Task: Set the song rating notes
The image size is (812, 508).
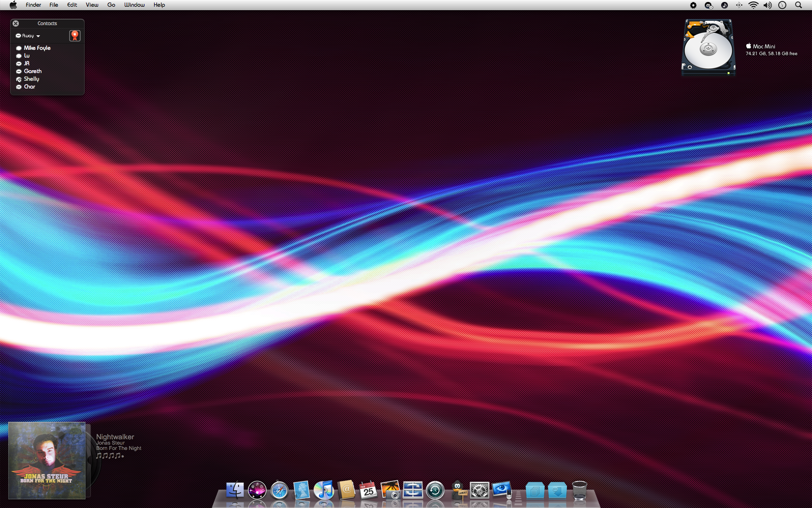Action: [x=110, y=456]
